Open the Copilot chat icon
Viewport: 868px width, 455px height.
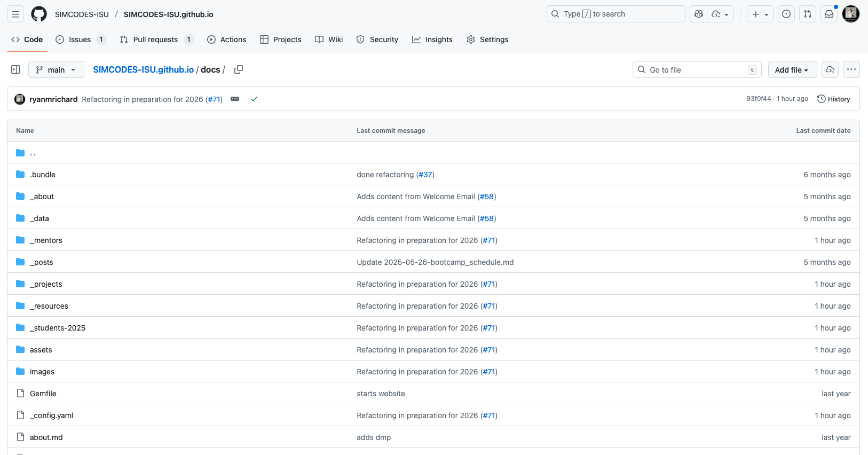click(699, 14)
